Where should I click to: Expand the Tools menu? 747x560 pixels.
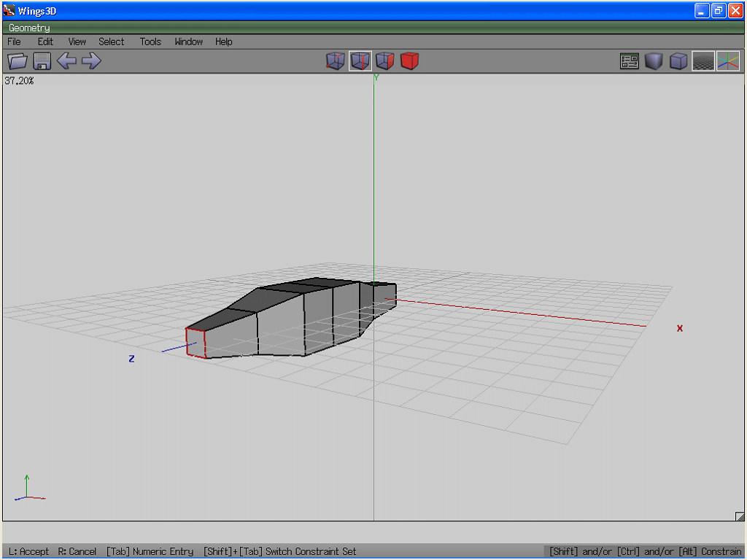coord(150,42)
